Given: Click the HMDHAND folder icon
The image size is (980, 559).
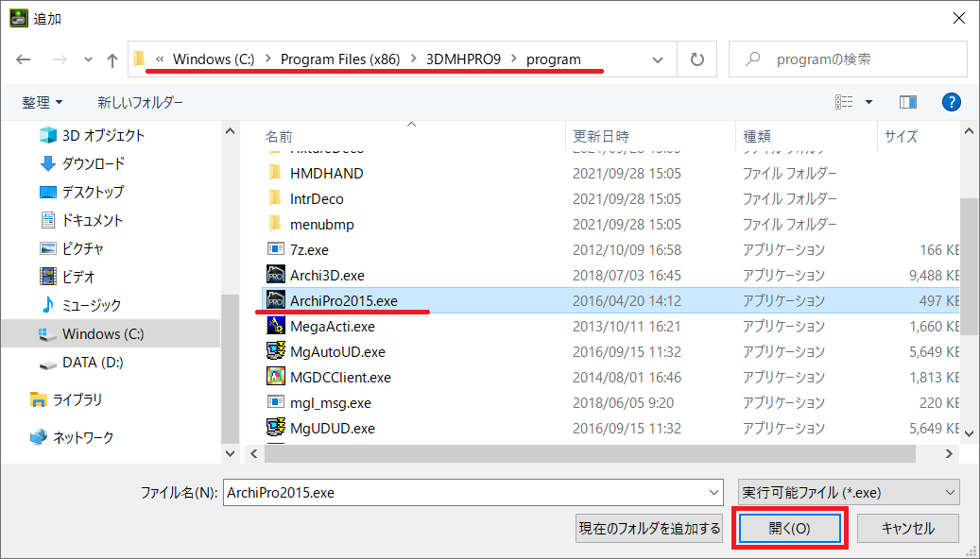Looking at the screenshot, I should (274, 173).
